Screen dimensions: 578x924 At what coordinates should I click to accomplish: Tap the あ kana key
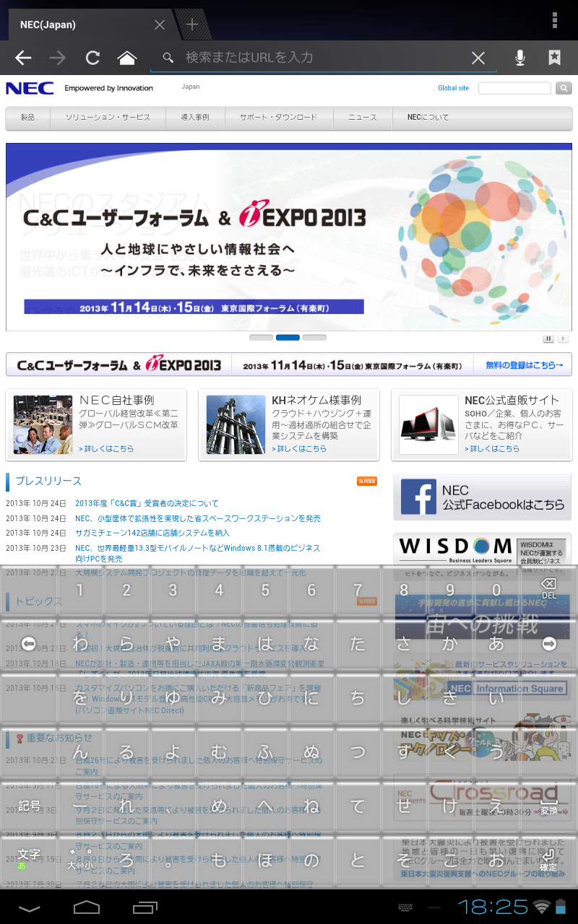pos(496,643)
